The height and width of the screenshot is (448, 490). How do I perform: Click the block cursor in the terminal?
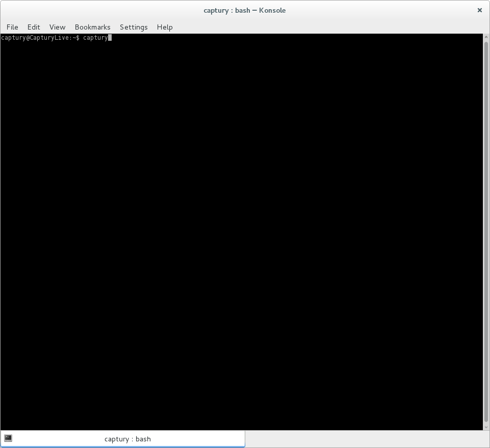(110, 38)
